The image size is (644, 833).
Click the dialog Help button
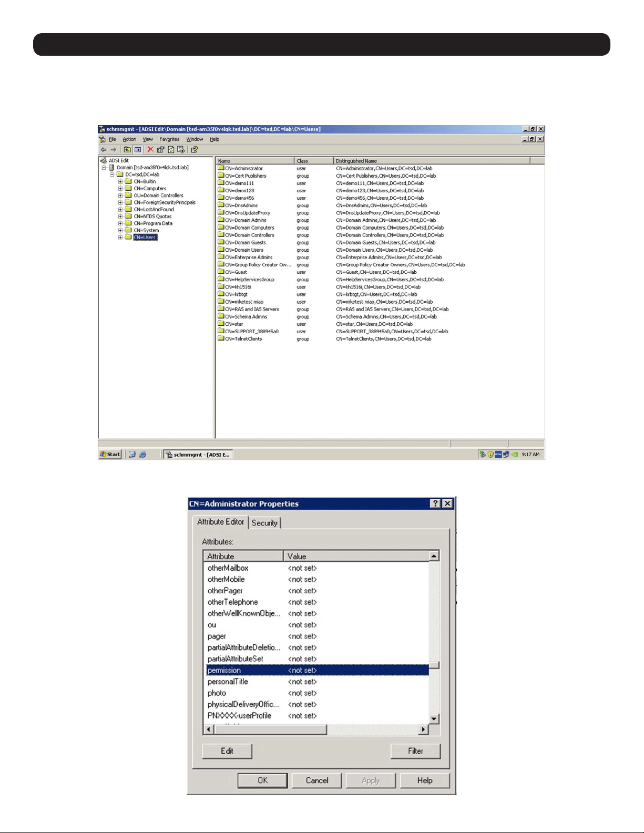(x=425, y=780)
